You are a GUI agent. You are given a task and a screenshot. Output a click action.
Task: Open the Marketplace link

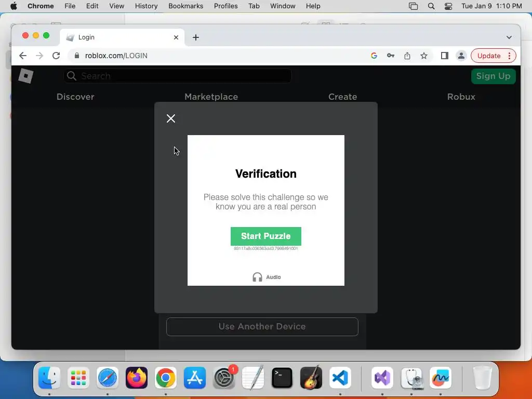click(x=211, y=97)
